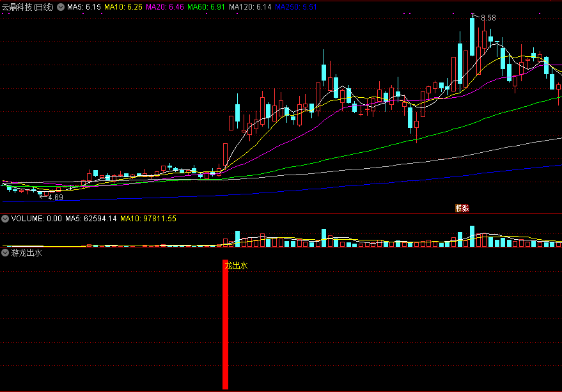Click the 8.58 high price marker
Viewport: 562px width, 392px height.
tap(488, 17)
